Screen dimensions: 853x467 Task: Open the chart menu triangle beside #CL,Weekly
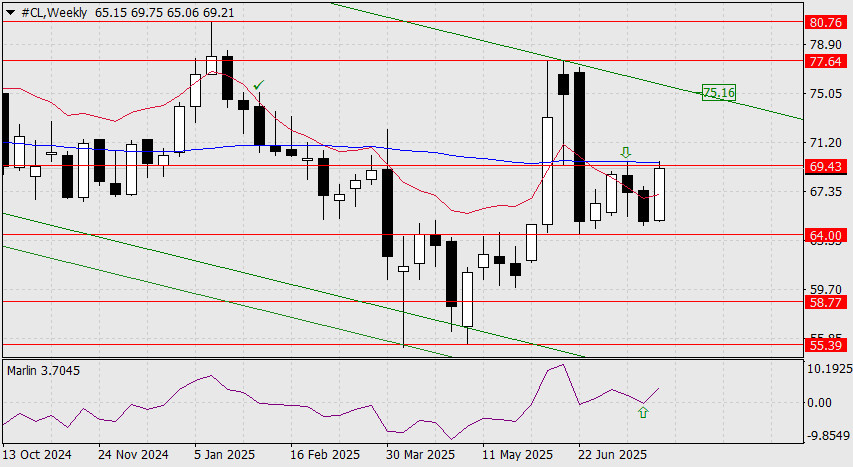[10, 13]
